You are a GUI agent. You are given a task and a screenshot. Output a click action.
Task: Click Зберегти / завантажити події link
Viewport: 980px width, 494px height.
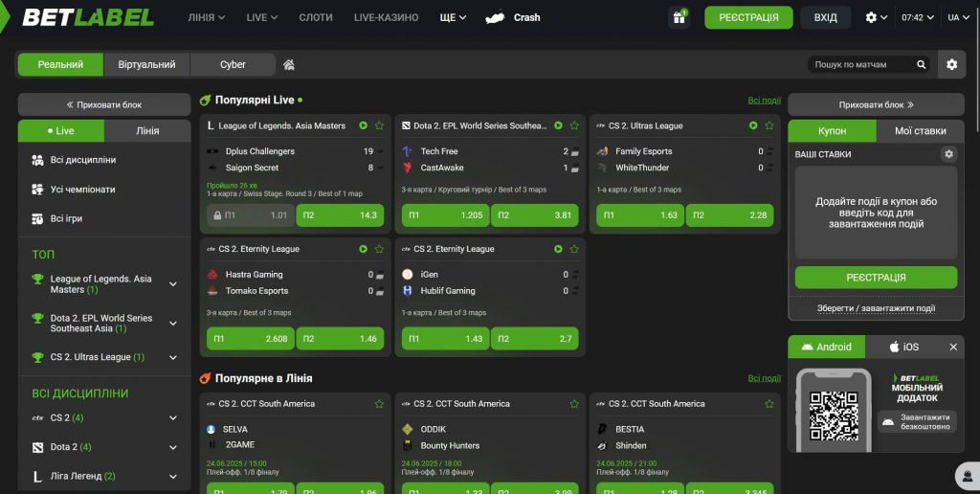coord(877,308)
